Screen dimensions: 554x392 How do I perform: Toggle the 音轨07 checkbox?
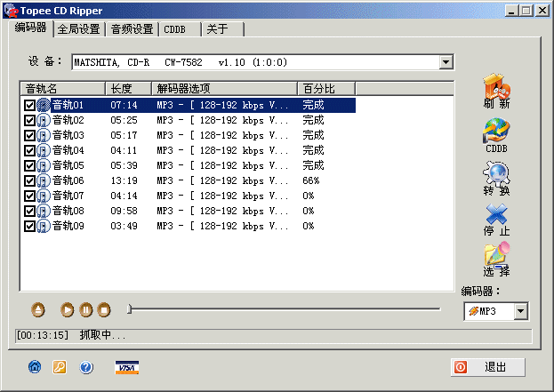(x=29, y=196)
